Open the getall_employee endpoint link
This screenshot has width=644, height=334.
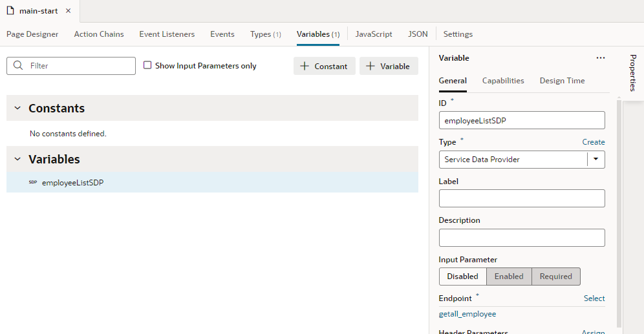point(467,314)
